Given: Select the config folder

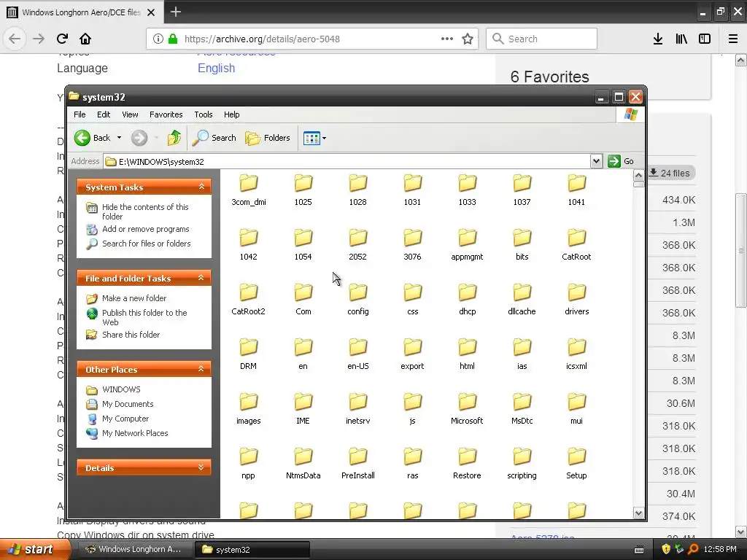Looking at the screenshot, I should (x=357, y=300).
